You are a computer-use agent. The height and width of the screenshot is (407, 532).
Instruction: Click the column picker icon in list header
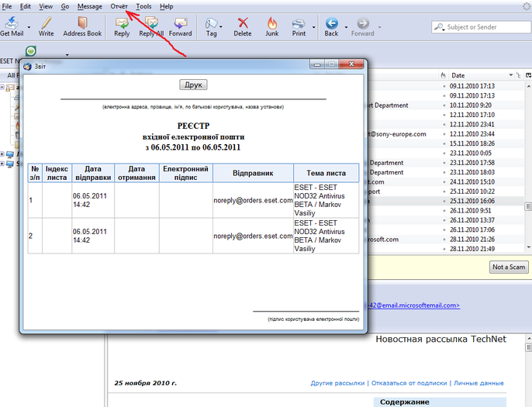[528, 75]
